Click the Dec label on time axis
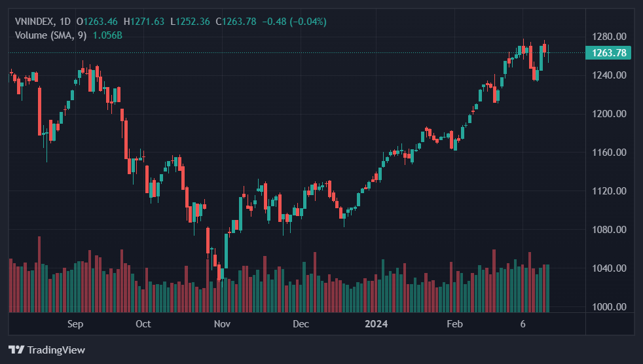This screenshot has height=364, width=643. 301,324
